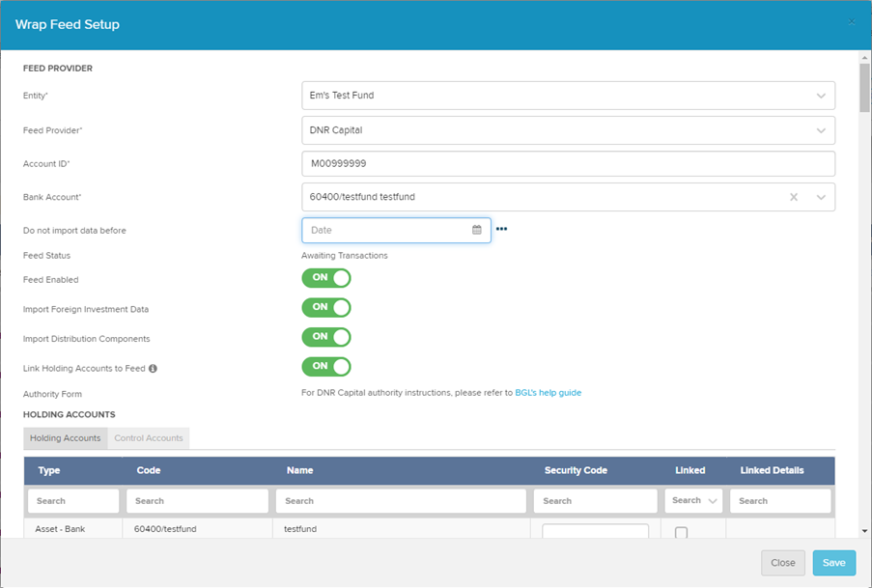
Task: Open the Bank Account dropdown arrow
Action: (x=821, y=197)
